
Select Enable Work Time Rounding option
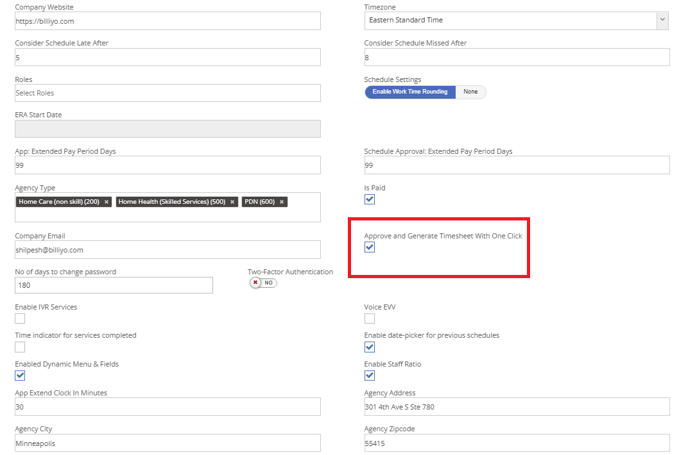tap(410, 92)
